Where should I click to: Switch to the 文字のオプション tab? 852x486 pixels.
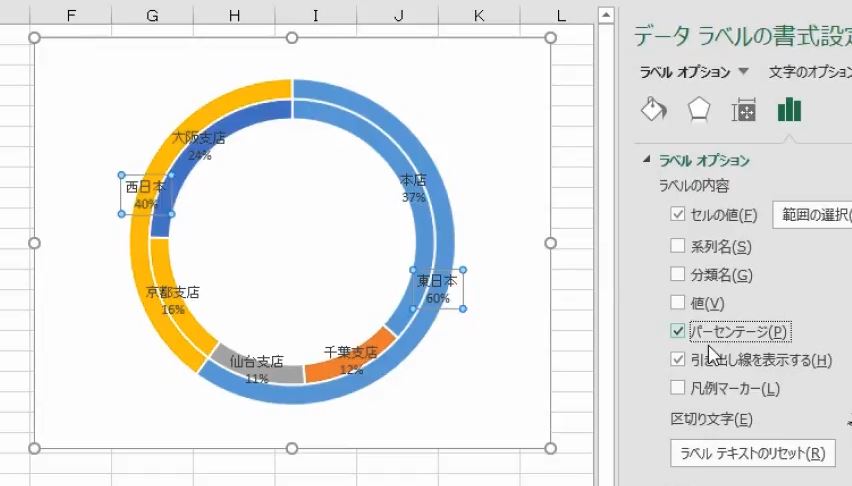coord(810,72)
